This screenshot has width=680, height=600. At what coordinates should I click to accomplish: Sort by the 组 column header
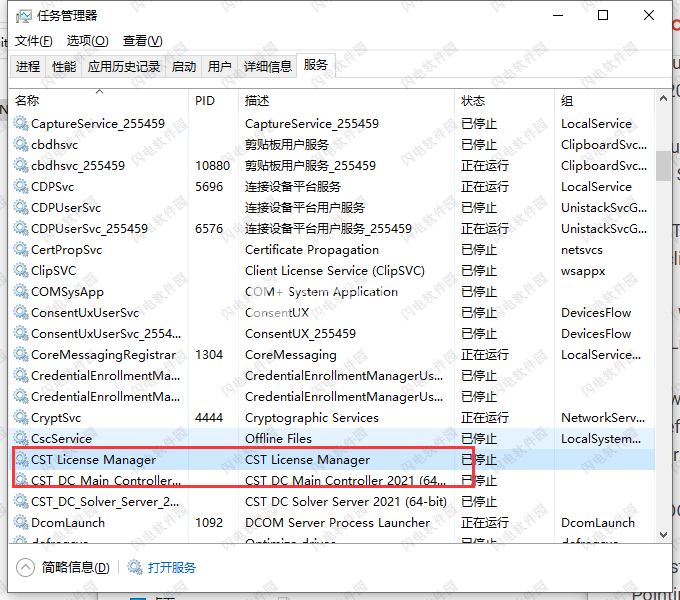tap(604, 101)
